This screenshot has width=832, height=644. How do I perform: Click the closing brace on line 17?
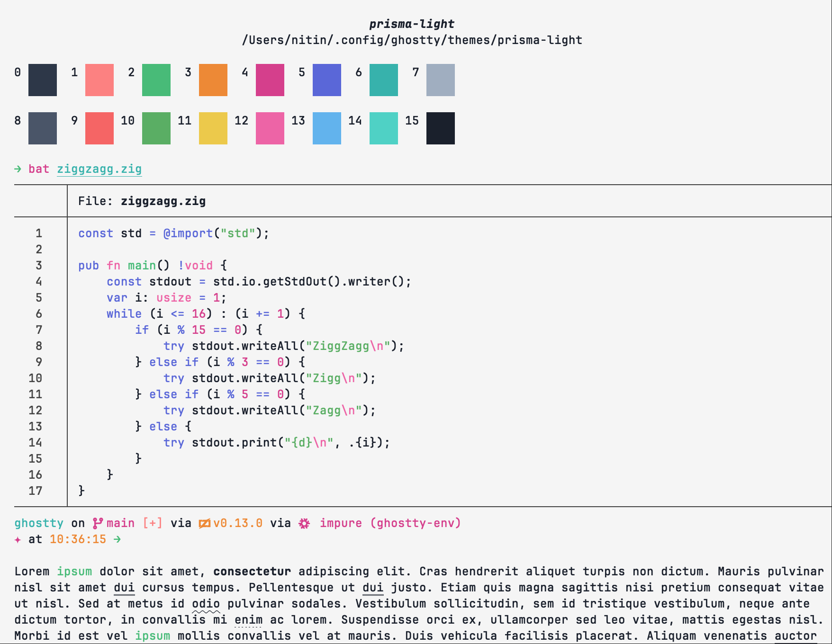point(81,491)
